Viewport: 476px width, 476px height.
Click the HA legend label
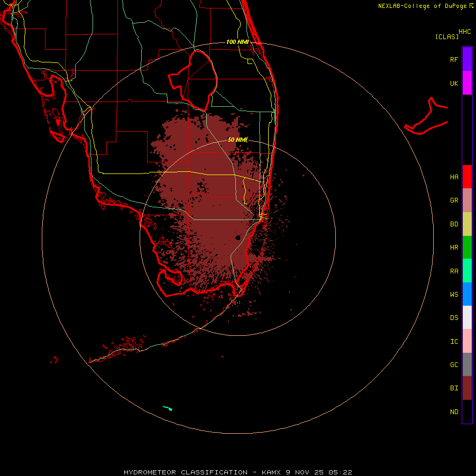454,177
